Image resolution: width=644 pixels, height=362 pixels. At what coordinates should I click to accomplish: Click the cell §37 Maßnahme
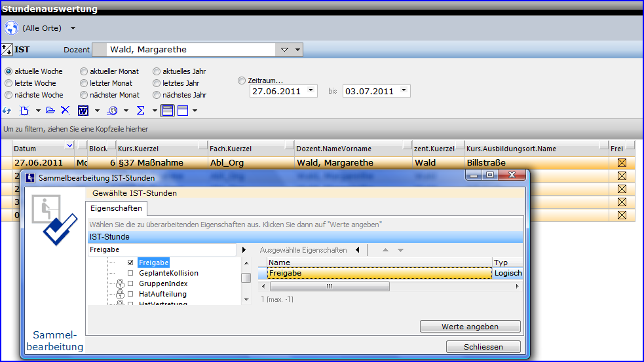point(162,163)
